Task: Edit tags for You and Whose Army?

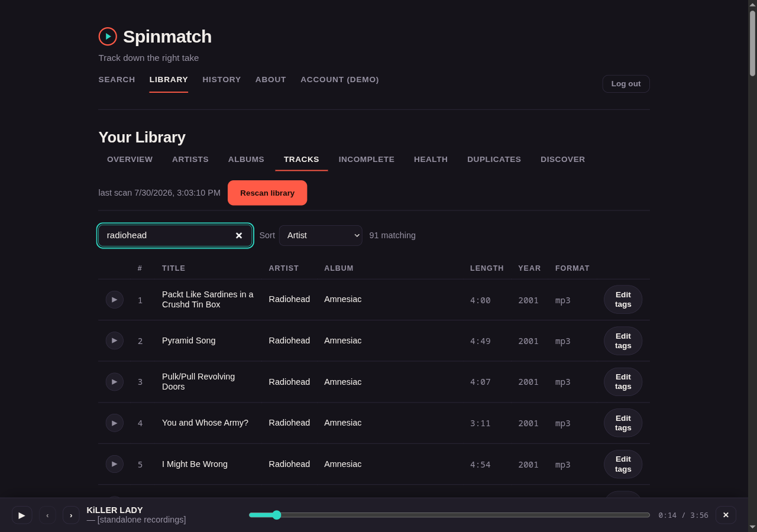Action: [623, 423]
